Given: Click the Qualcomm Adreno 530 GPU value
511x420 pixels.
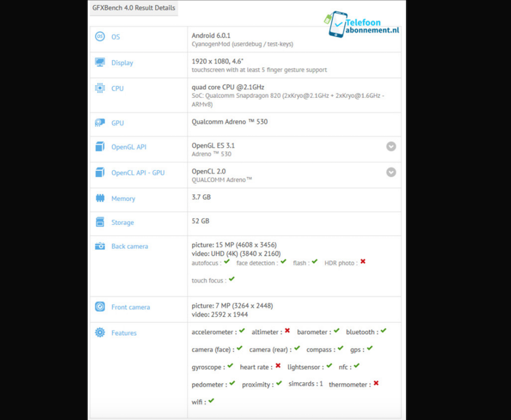Looking at the screenshot, I should coord(230,122).
